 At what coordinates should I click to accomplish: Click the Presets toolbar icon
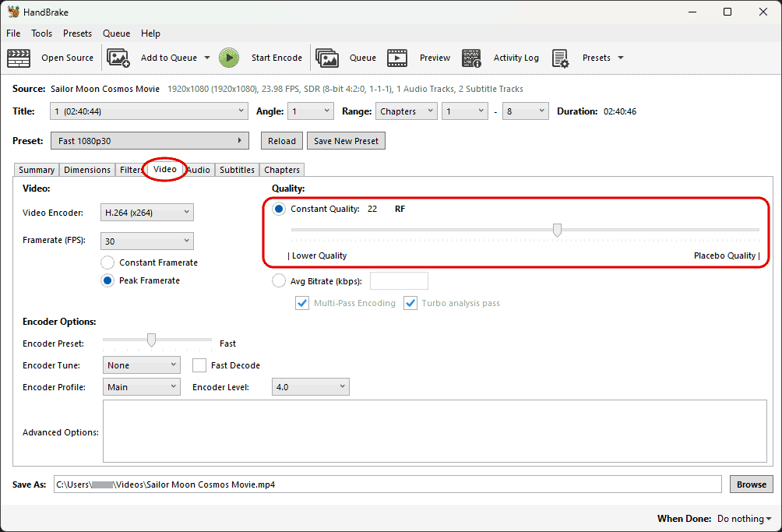click(x=561, y=58)
